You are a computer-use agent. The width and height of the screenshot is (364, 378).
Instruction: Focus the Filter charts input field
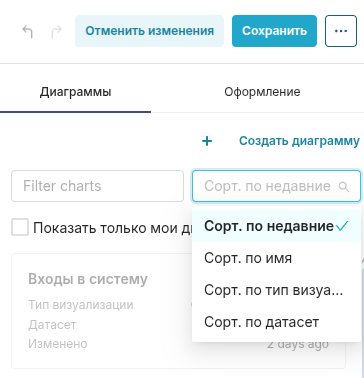pos(97,186)
